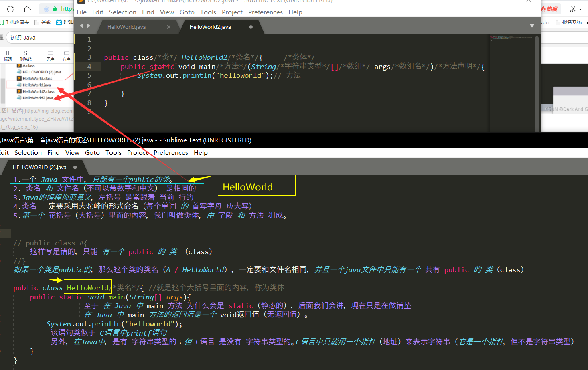Screen dimensions: 588x370
Task: Open Goto menu in top Sublime window
Action: click(x=187, y=12)
